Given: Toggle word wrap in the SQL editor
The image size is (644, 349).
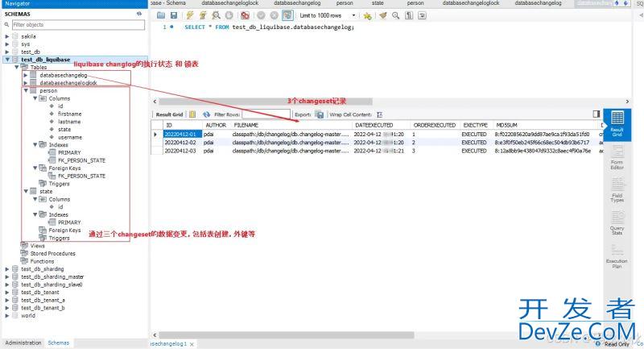Looking at the screenshot, I should (x=422, y=15).
